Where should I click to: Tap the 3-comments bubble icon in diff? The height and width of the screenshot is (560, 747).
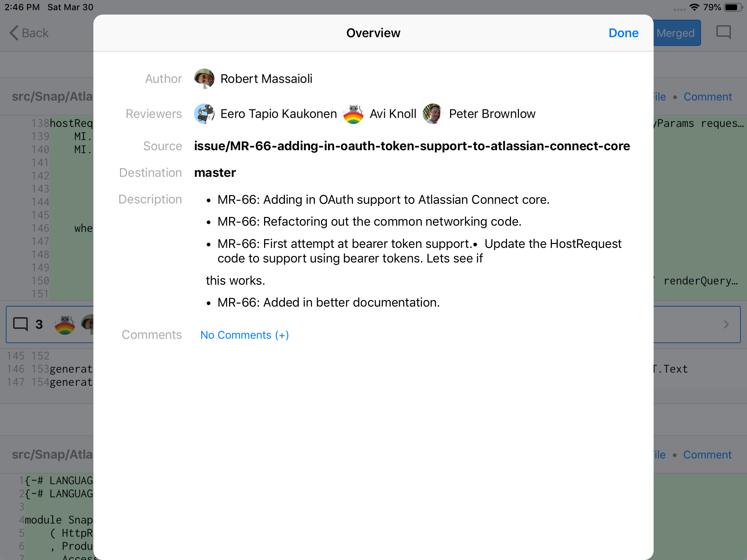pyautogui.click(x=20, y=324)
